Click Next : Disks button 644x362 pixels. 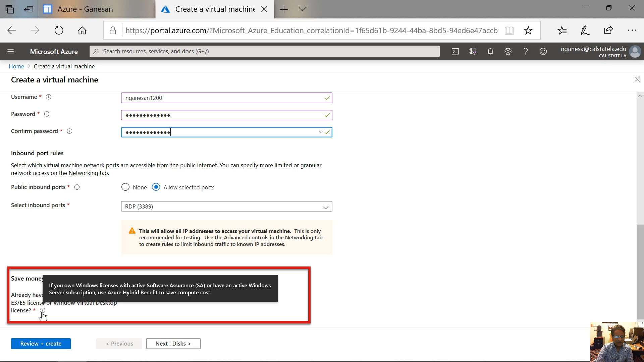pyautogui.click(x=173, y=344)
